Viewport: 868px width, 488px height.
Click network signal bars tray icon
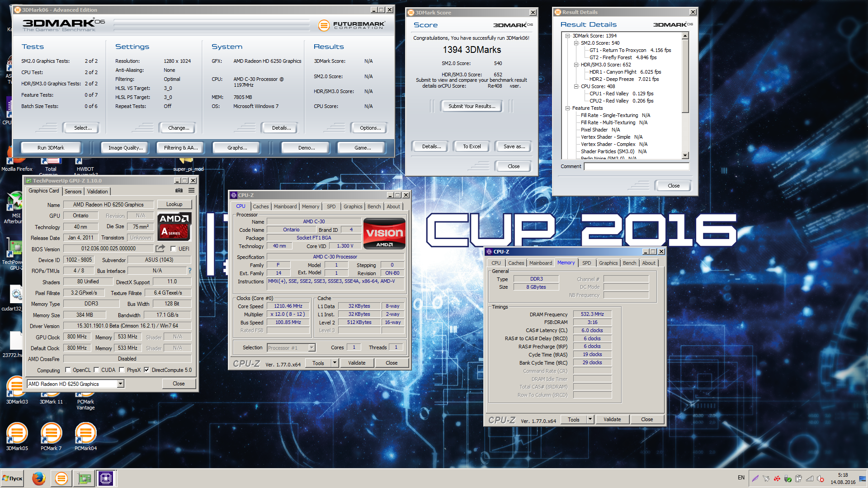[810, 479]
